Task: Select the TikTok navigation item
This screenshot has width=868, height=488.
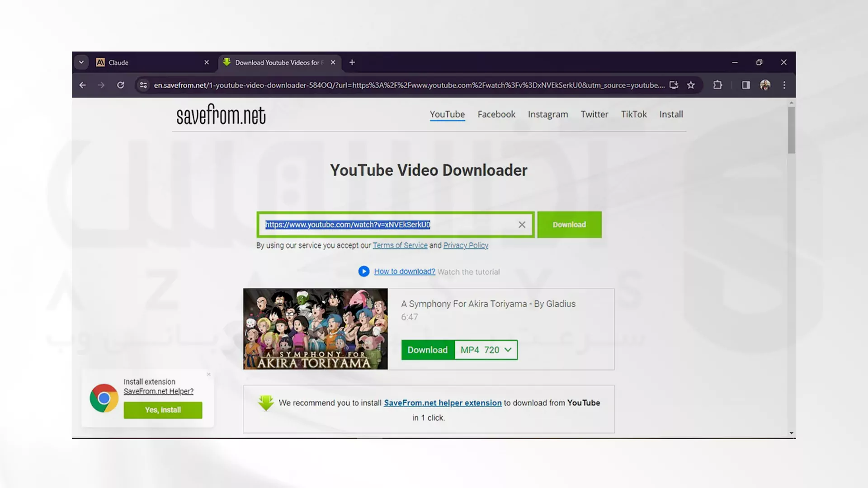Action: [x=634, y=114]
